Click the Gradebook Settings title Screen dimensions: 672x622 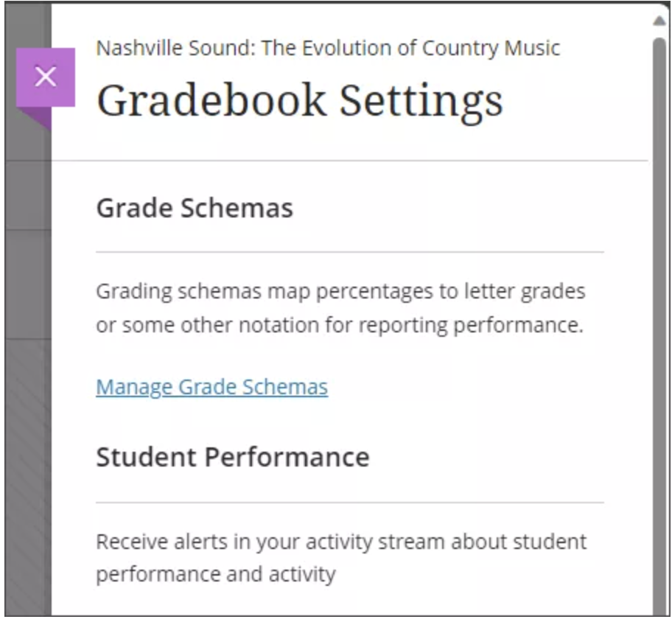pos(299,100)
